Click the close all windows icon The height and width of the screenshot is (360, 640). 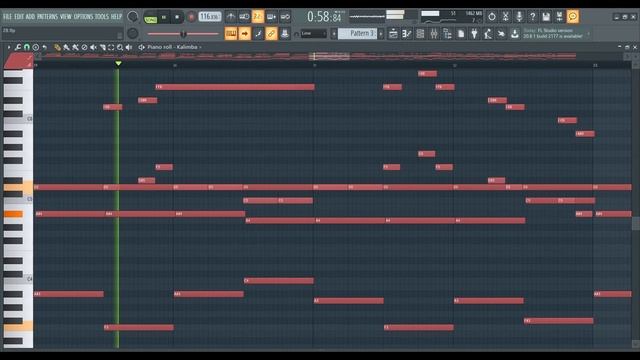click(501, 33)
